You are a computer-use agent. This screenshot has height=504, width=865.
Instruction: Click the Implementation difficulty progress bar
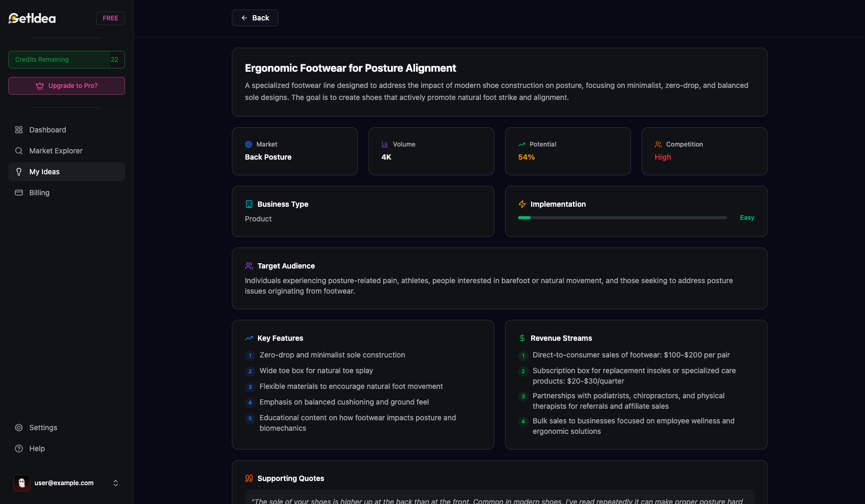point(622,218)
